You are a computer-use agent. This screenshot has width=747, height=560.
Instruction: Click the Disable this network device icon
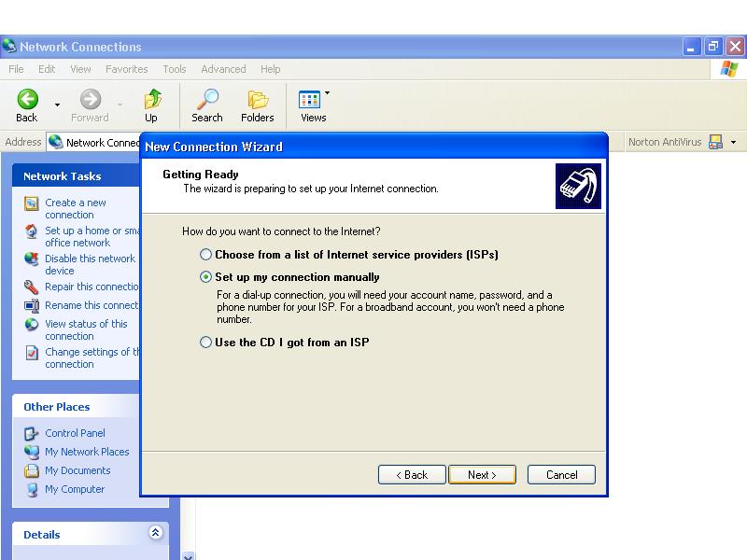click(x=32, y=259)
